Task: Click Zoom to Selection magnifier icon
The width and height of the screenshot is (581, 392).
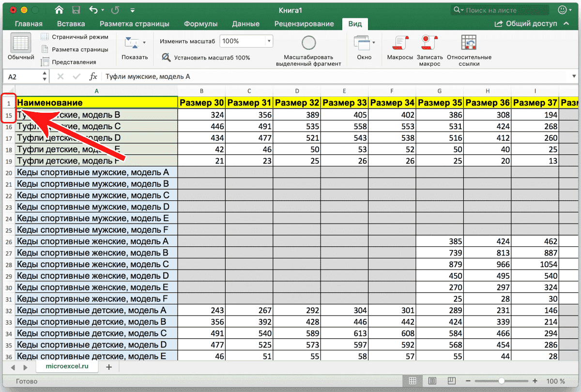Action: [x=308, y=44]
